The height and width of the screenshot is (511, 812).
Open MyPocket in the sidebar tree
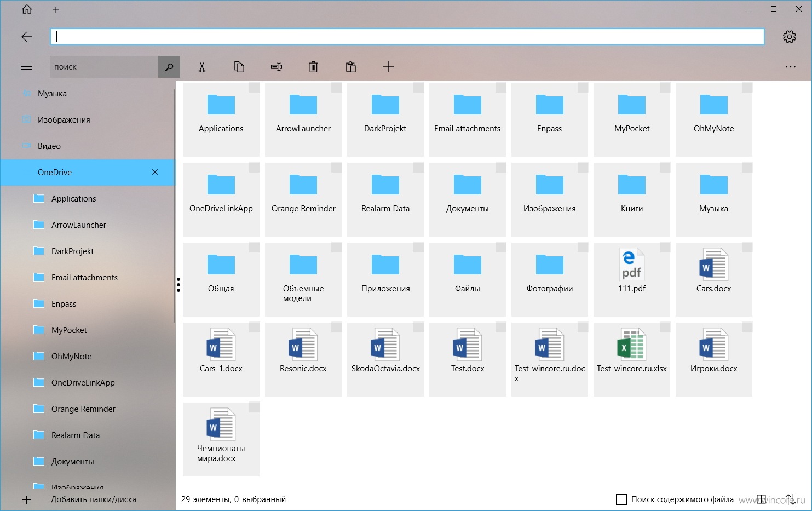tap(88, 330)
